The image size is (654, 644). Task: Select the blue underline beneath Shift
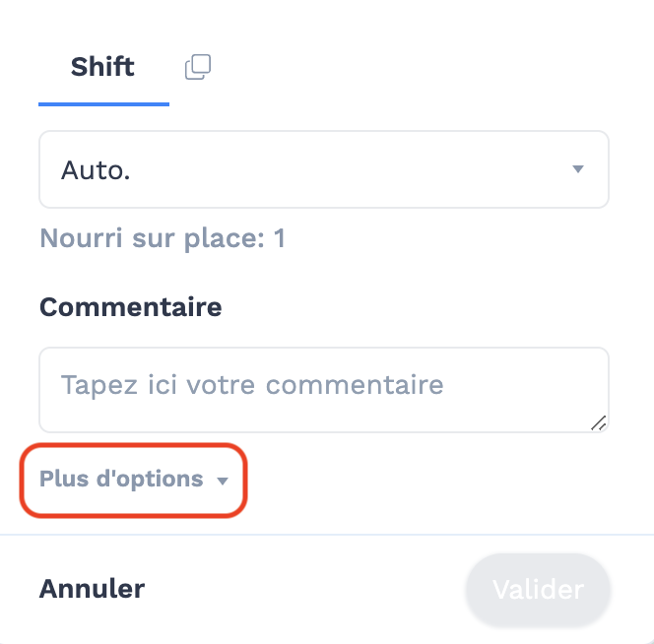click(x=103, y=104)
